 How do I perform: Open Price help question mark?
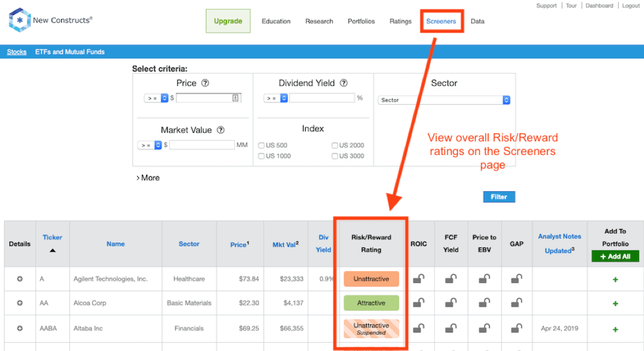click(x=205, y=83)
